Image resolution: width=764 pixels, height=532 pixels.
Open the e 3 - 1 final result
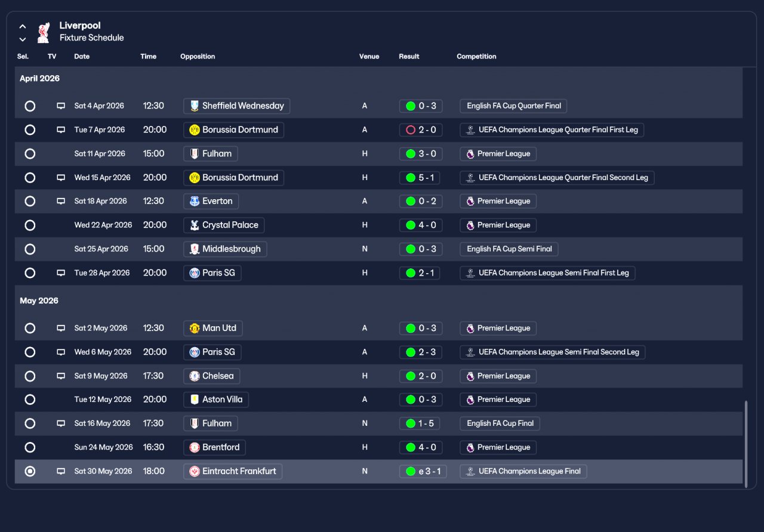(x=423, y=472)
